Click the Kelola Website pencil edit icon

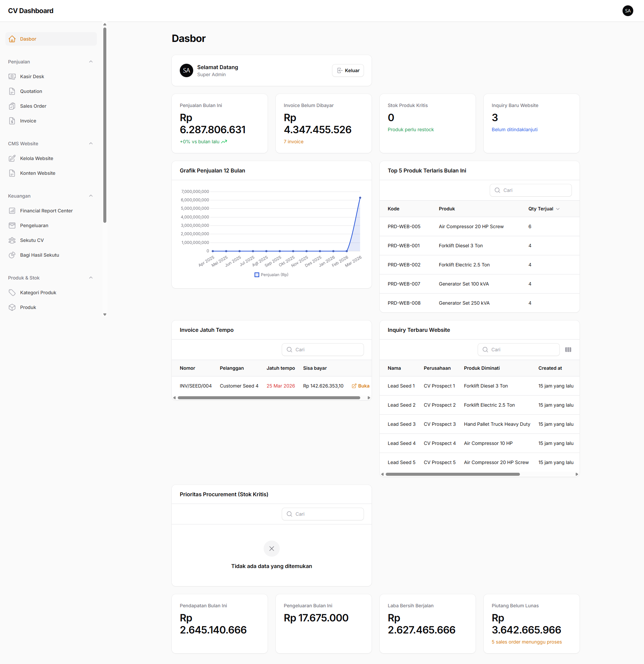tap(12, 159)
